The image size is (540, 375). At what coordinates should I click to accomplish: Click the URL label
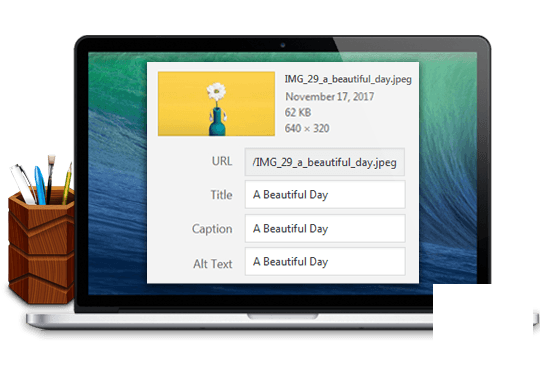[222, 161]
